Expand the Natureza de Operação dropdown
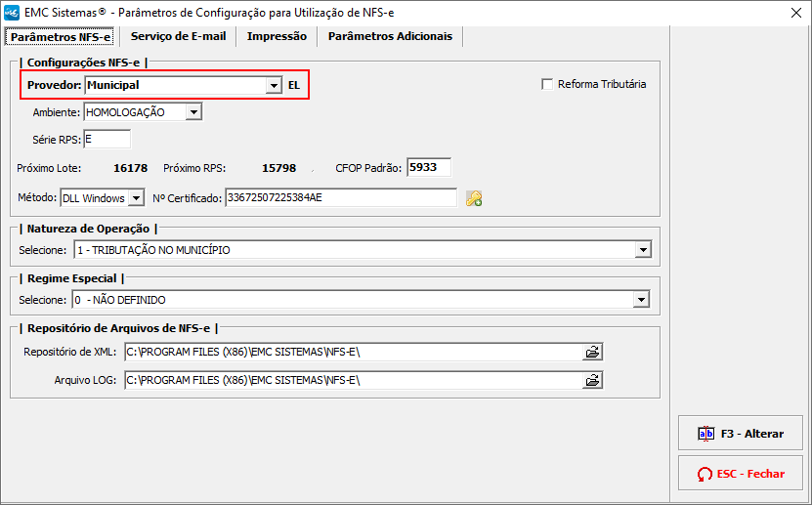The height and width of the screenshot is (505, 812). coord(643,250)
